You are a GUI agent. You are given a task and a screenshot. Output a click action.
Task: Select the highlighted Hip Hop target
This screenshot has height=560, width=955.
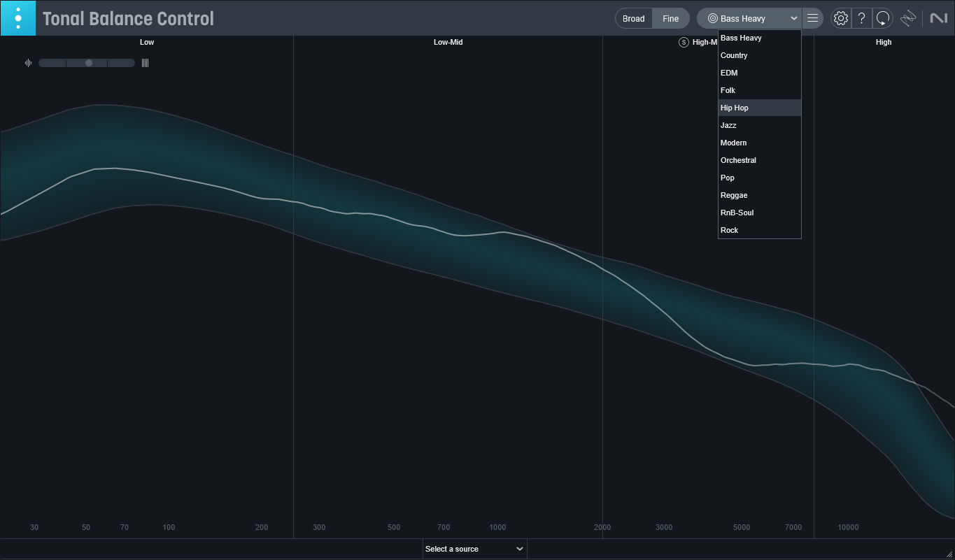coord(759,108)
